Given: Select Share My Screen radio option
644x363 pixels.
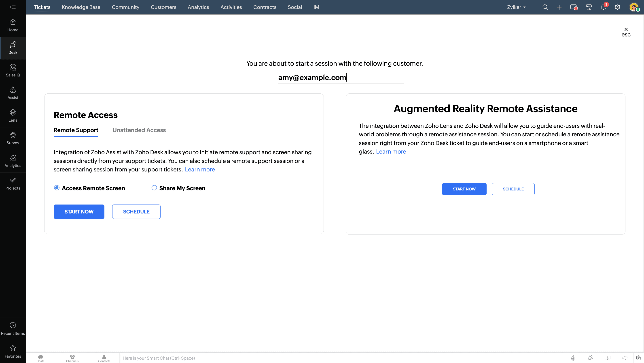Looking at the screenshot, I should tap(154, 188).
